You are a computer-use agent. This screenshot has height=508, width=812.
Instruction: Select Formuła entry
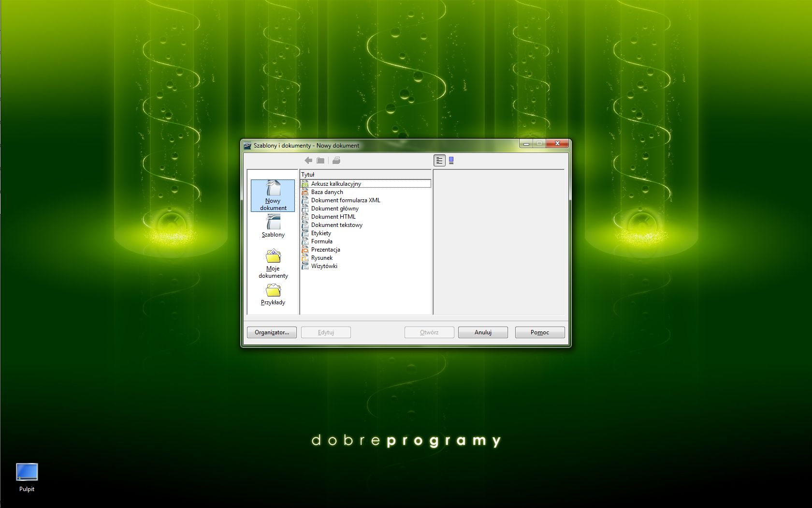click(365, 241)
